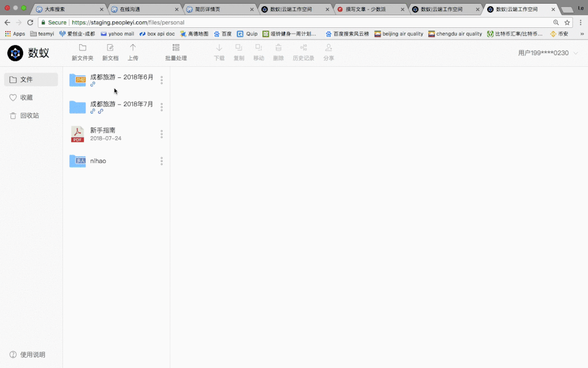Viewport: 588px width, 368px height.
Task: Expand the 用户199****0230 account menu
Action: (548, 53)
